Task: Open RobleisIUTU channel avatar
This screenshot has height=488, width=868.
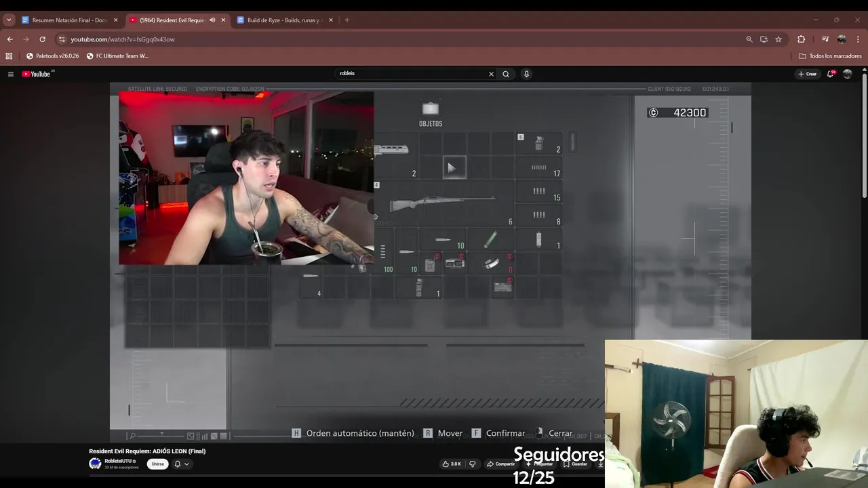Action: 95,464
